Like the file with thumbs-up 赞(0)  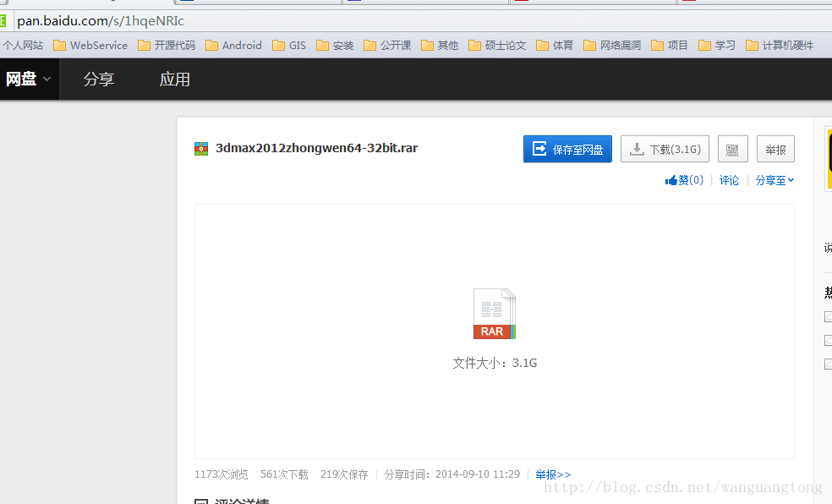tap(684, 180)
